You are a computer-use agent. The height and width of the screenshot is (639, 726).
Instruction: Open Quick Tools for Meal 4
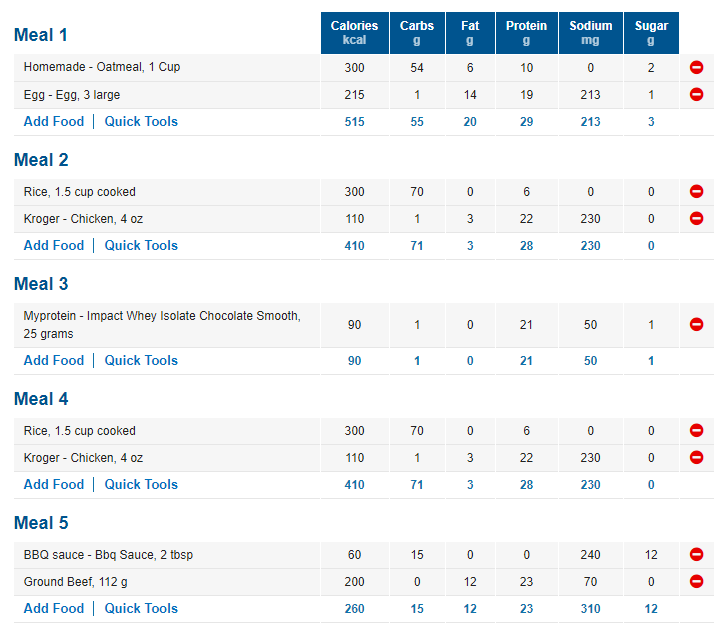click(141, 484)
